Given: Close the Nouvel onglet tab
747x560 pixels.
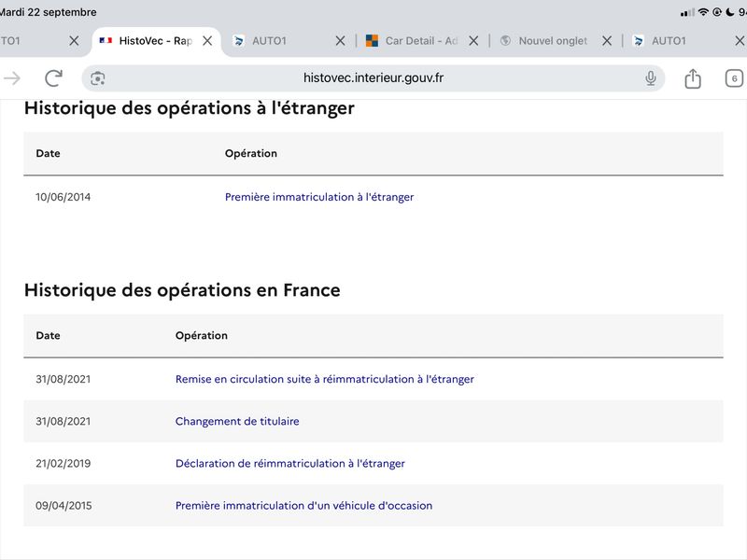Looking at the screenshot, I should pyautogui.click(x=607, y=41).
